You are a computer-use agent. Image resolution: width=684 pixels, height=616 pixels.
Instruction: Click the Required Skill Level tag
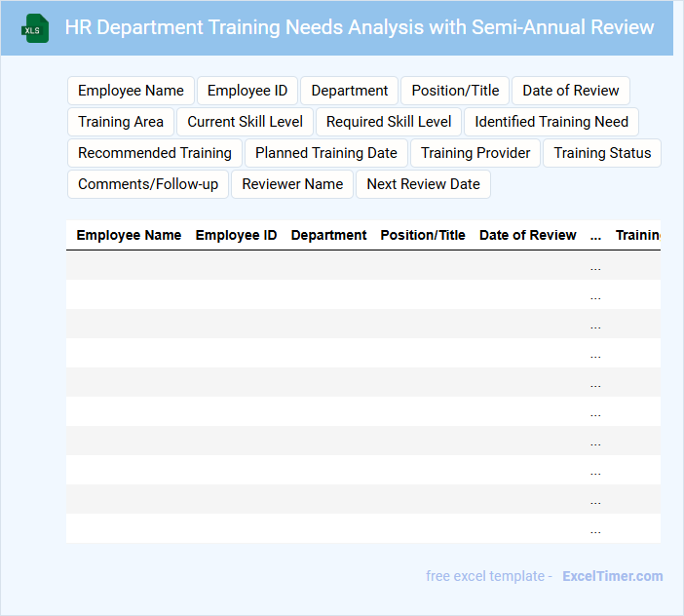point(389,122)
